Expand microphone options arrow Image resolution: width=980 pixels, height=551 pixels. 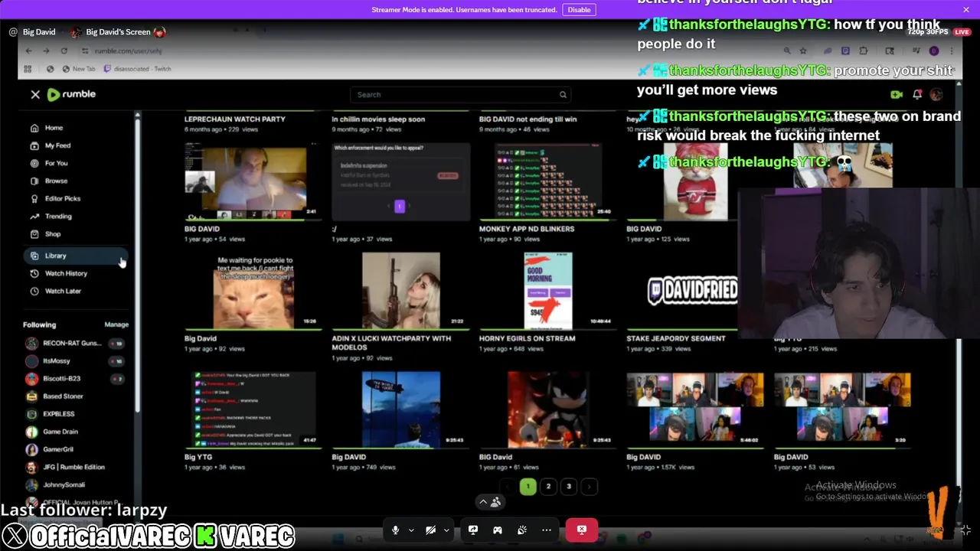[411, 530]
